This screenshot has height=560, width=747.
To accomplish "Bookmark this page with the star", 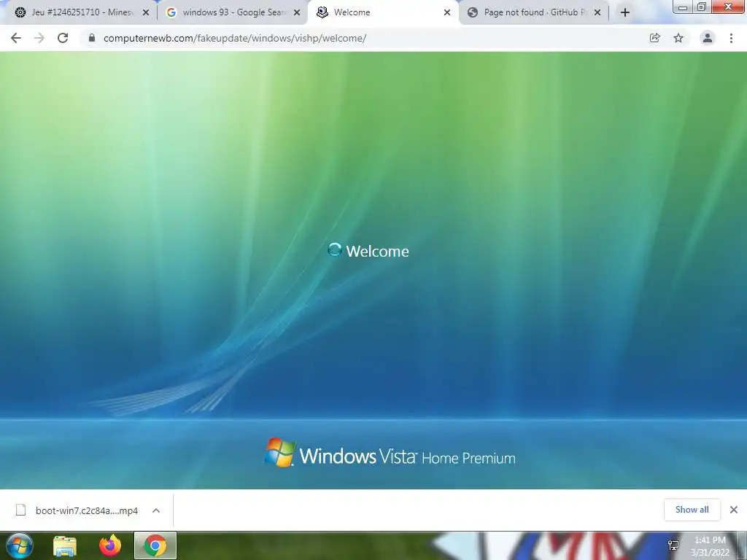I will tap(678, 38).
